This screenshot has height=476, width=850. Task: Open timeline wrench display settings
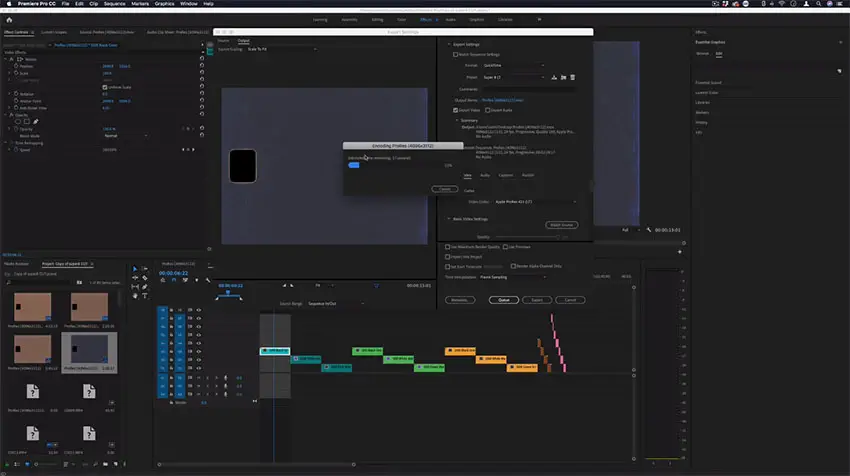coord(208,280)
